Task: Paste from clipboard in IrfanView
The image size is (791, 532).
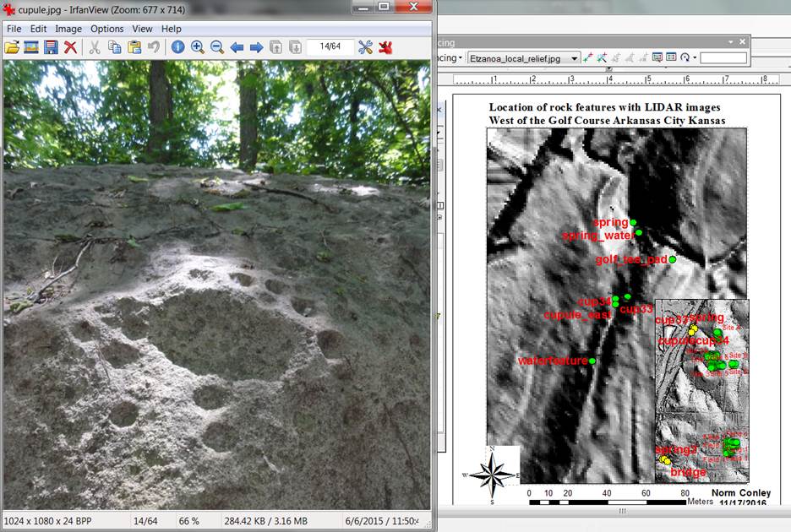Action: pos(134,47)
